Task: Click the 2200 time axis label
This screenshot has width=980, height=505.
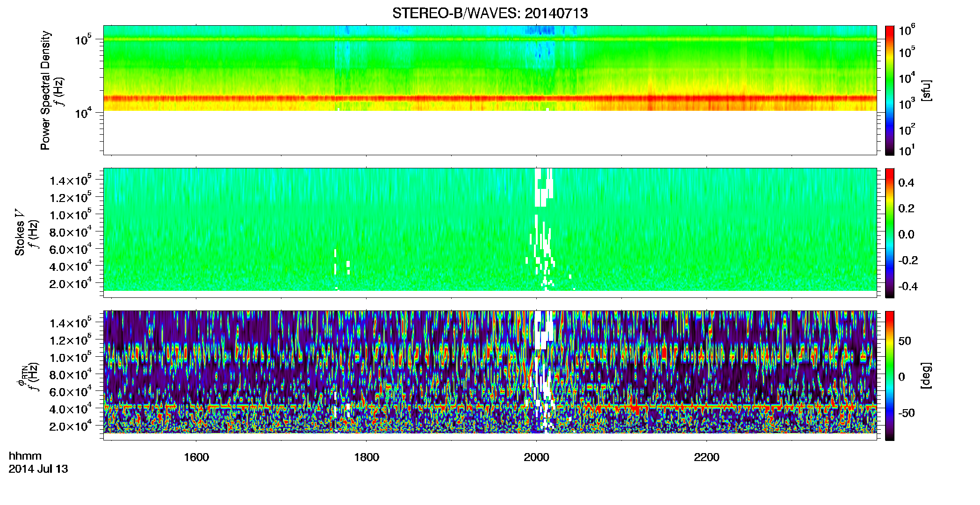Action: pyautogui.click(x=706, y=457)
